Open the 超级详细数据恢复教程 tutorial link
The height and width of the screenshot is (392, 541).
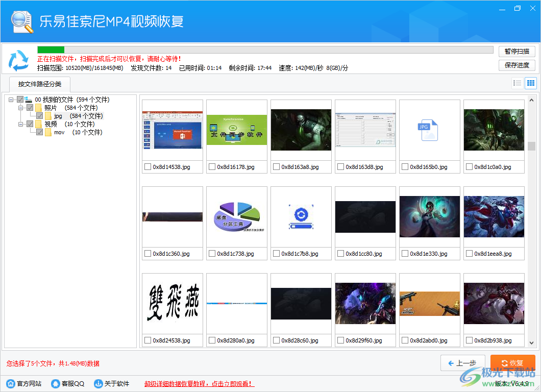(x=199, y=384)
